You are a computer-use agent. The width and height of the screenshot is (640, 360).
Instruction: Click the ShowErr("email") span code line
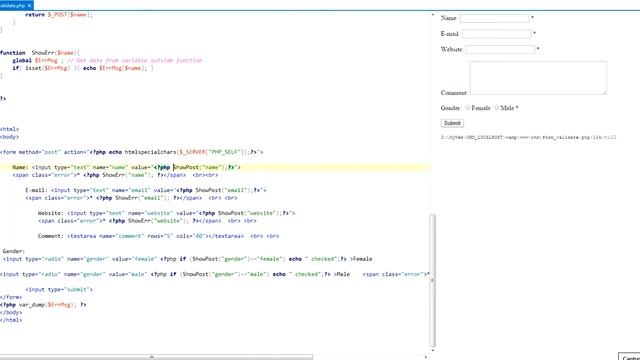131,198
